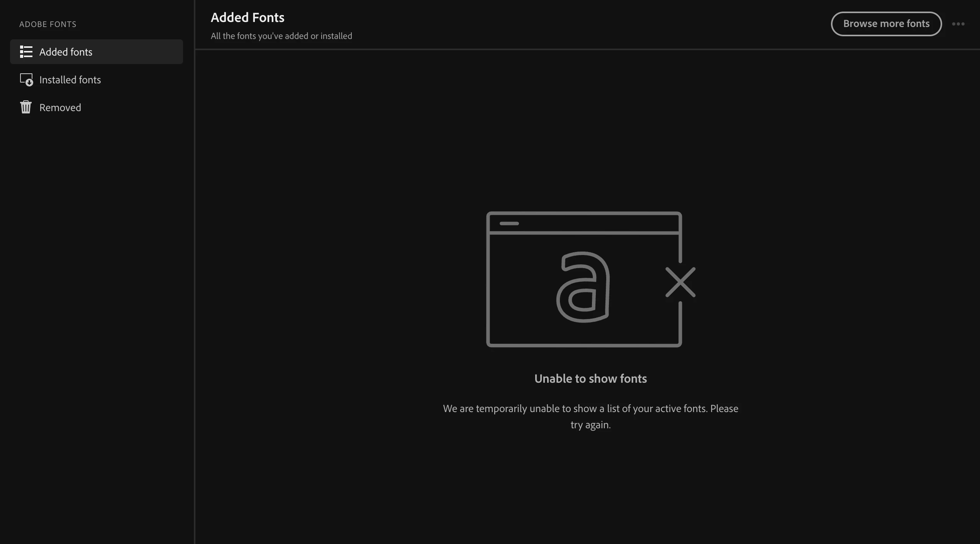Click the 'All the fonts you've added' subtitle
The width and height of the screenshot is (980, 544).
pos(281,36)
